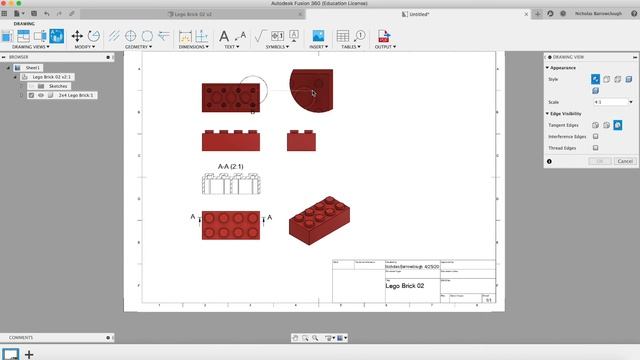Open the Symbols dropdown menu
Viewport: 640px width, 360px height.
(277, 47)
